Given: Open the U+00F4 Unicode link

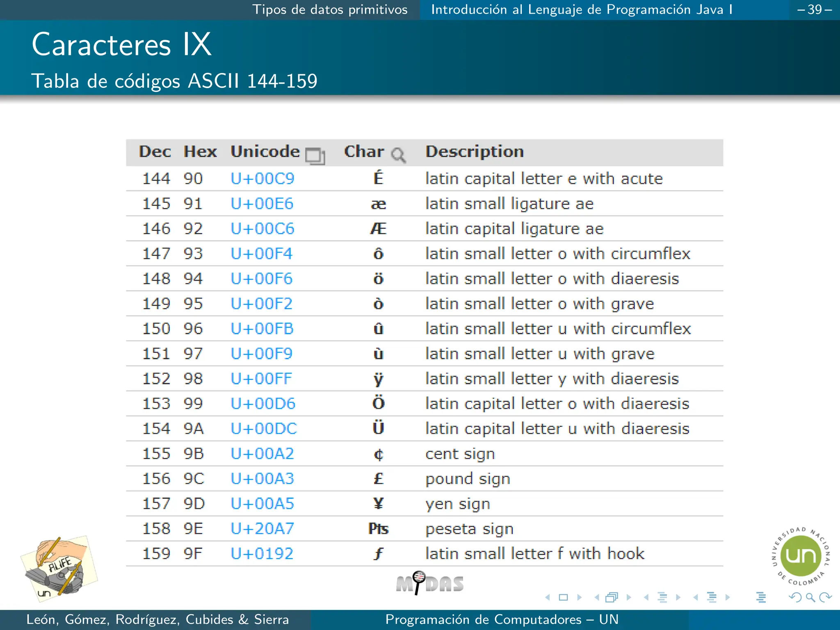Looking at the screenshot, I should click(x=262, y=253).
